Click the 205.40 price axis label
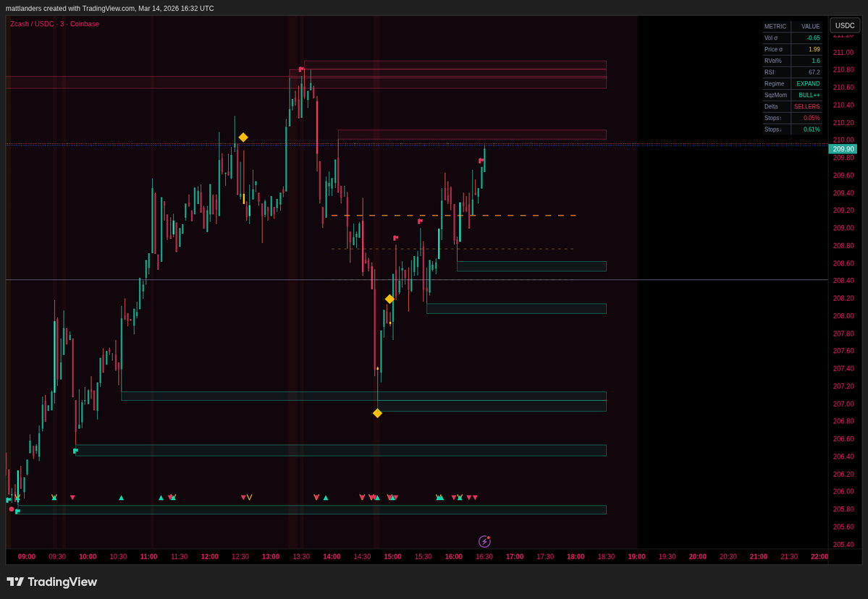Viewport: 868px width, 599px height. 843,544
